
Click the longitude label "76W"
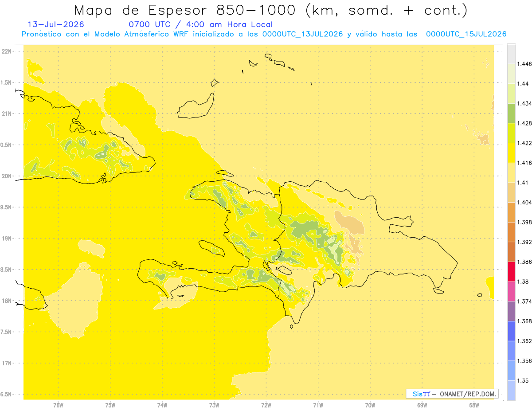click(x=58, y=405)
